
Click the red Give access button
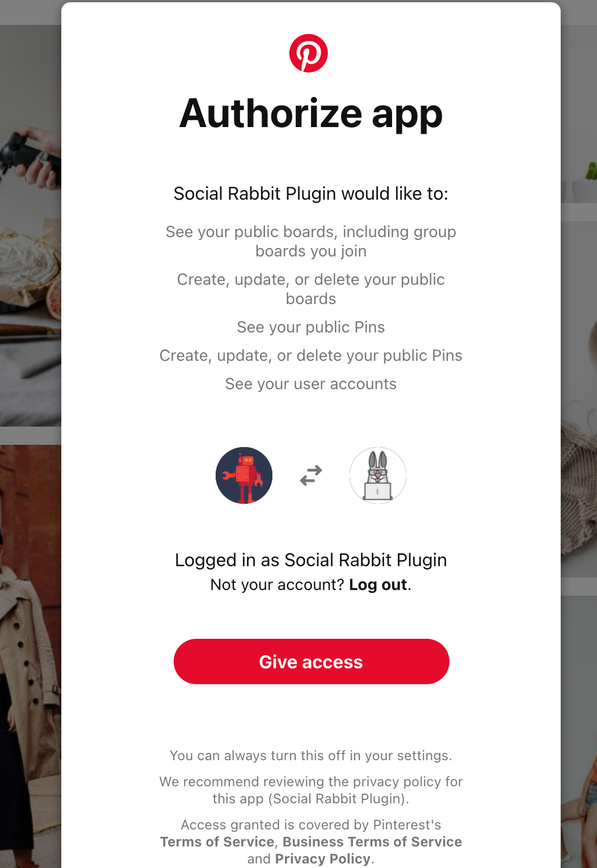coord(312,661)
